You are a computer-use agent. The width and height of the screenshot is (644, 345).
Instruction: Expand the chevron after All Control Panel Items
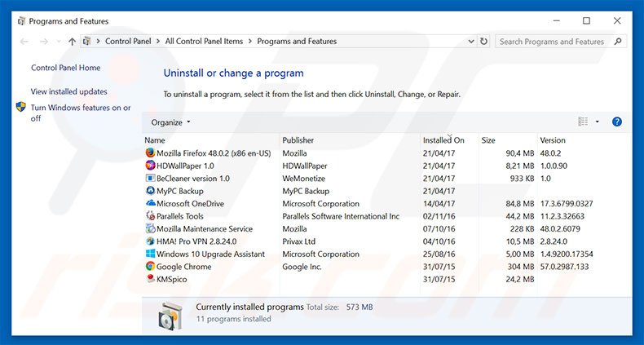coord(249,42)
